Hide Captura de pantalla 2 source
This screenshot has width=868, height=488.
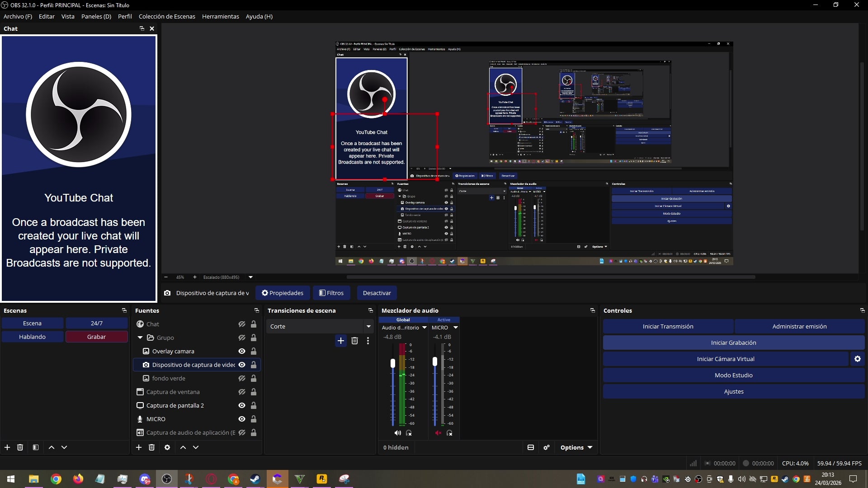tap(242, 405)
